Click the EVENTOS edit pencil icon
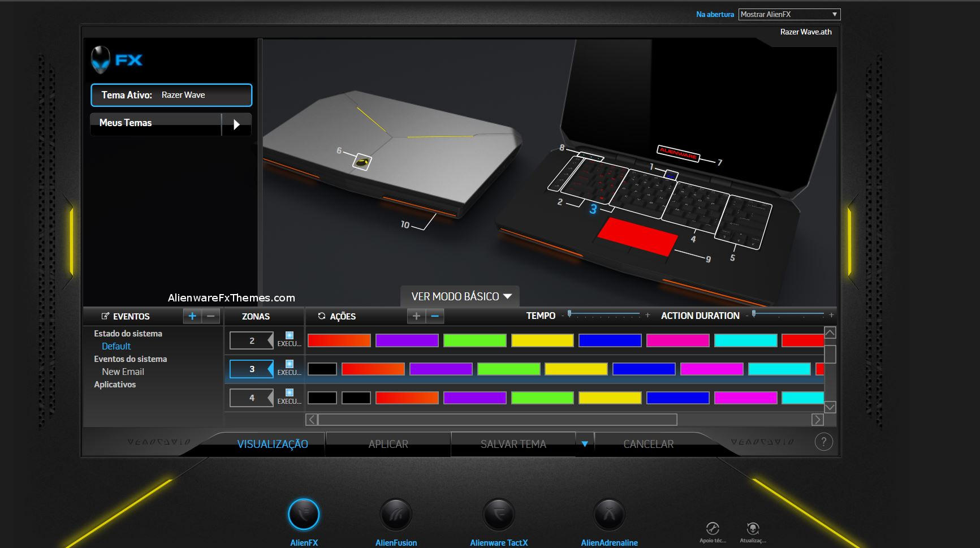This screenshot has height=548, width=980. [x=105, y=316]
